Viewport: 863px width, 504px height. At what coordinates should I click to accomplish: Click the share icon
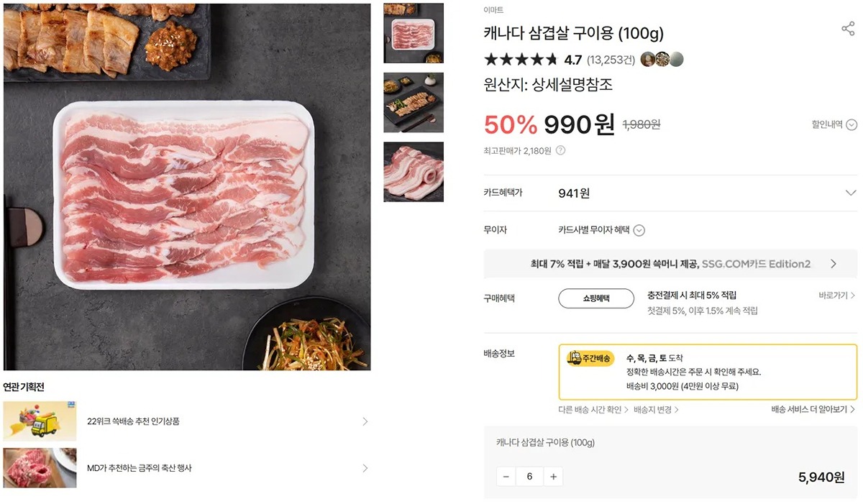[x=848, y=29]
